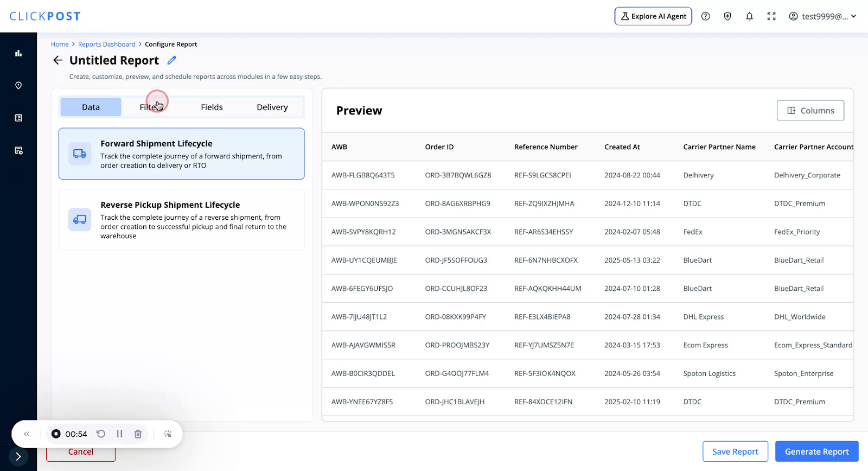
Task: Click cell REF-E3LX4BIEPA8
Action: pos(542,317)
